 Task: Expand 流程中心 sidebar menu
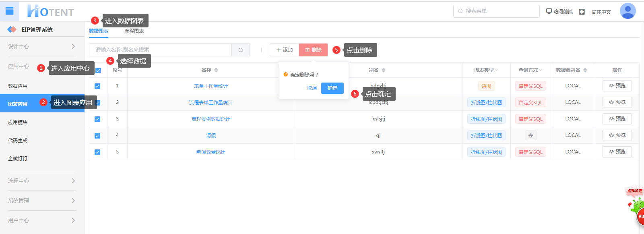42,181
